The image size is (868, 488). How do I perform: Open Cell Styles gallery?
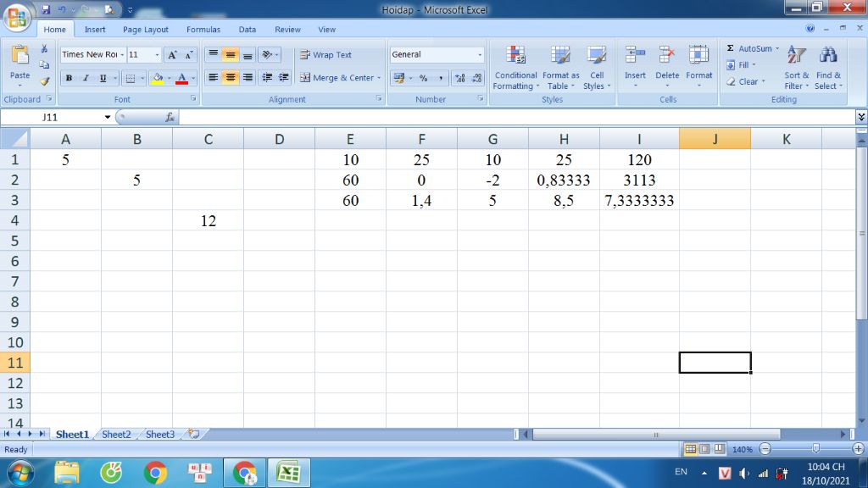pyautogui.click(x=597, y=68)
